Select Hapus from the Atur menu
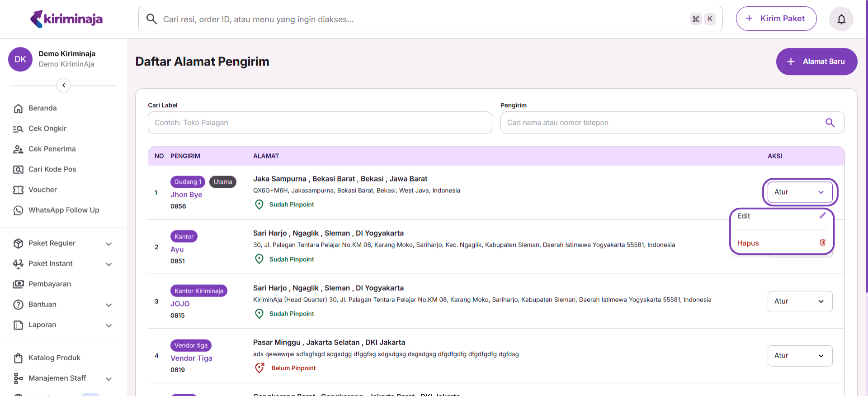Image resolution: width=868 pixels, height=396 pixels. click(748, 243)
